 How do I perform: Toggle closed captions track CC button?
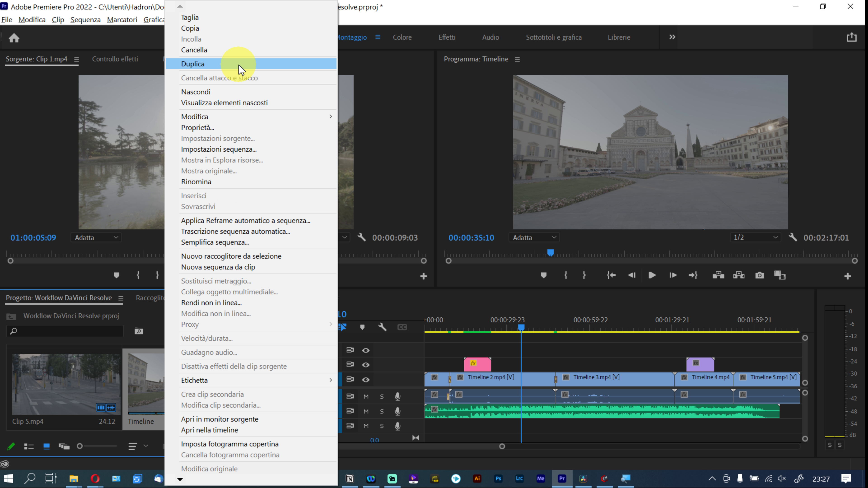click(x=402, y=327)
